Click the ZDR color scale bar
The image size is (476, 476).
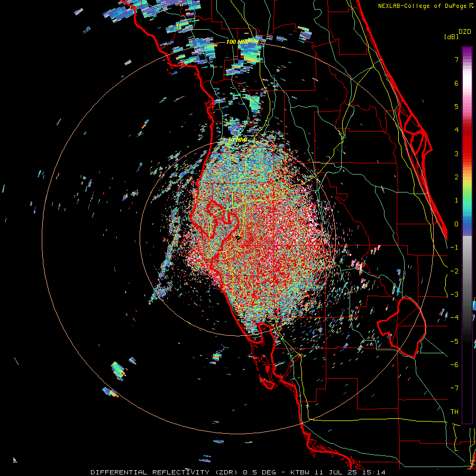(x=467, y=235)
